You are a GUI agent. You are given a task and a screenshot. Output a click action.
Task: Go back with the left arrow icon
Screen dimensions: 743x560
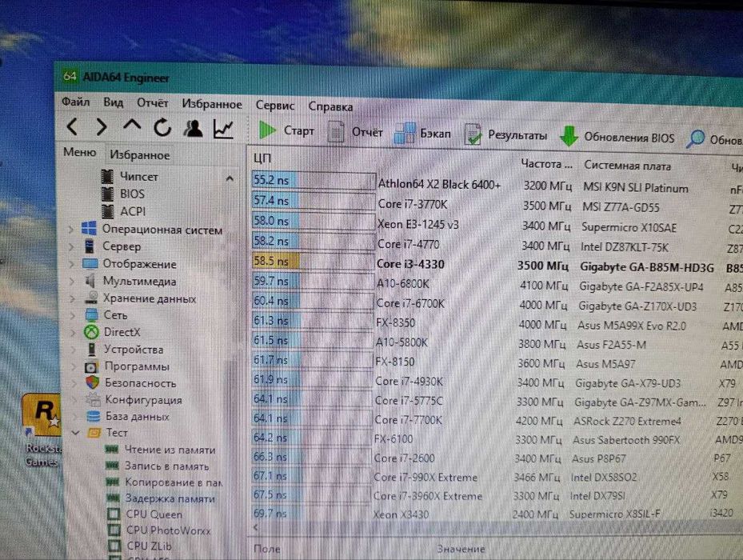point(72,126)
